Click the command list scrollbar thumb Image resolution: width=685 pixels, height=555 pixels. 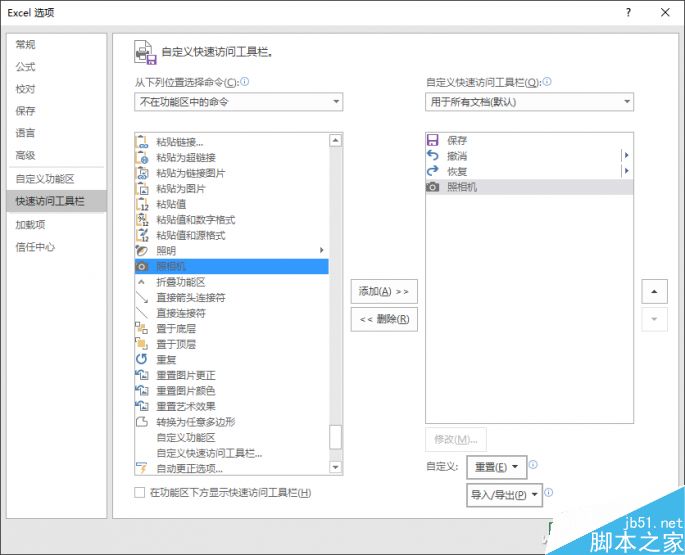point(336,437)
